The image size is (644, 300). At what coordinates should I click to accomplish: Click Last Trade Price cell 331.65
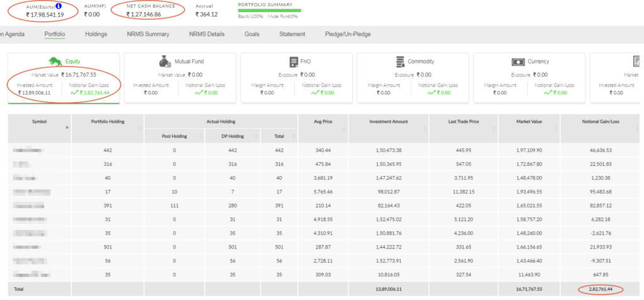pos(464,247)
